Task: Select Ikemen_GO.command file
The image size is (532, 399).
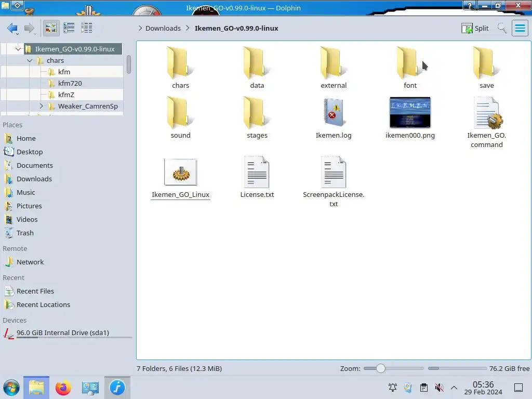Action: coord(486,123)
